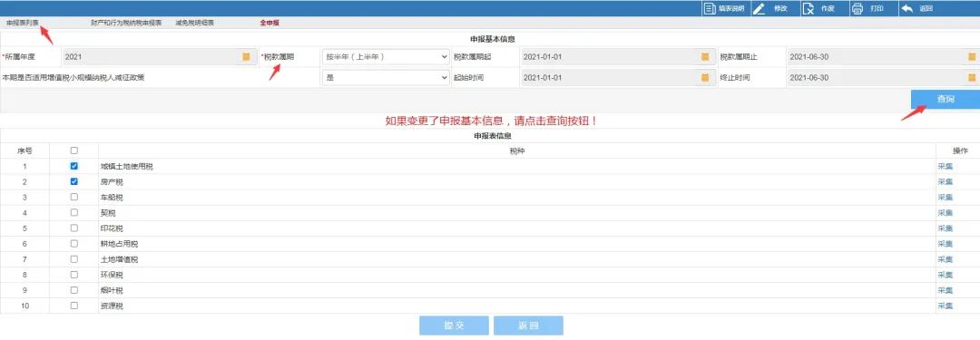Screen dimensions: 980x340
Task: Switch to the 全申报 tab
Action: click(269, 23)
